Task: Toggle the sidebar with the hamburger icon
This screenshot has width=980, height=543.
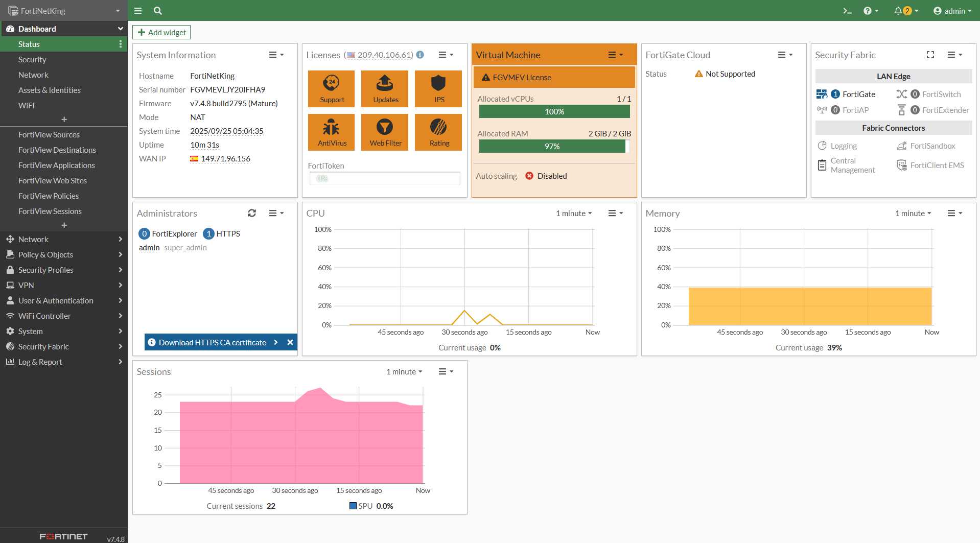Action: coord(138,11)
